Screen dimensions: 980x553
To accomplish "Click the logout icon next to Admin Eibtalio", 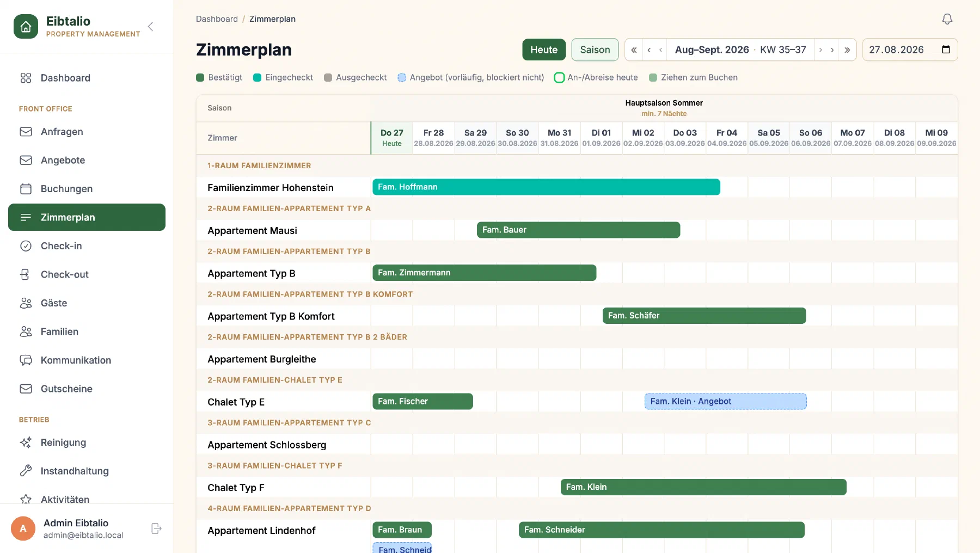I will [156, 529].
